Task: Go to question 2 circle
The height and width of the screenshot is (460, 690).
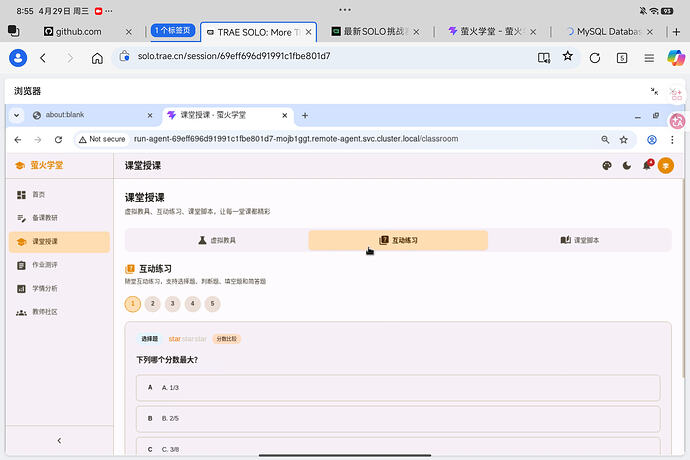Action: click(153, 304)
